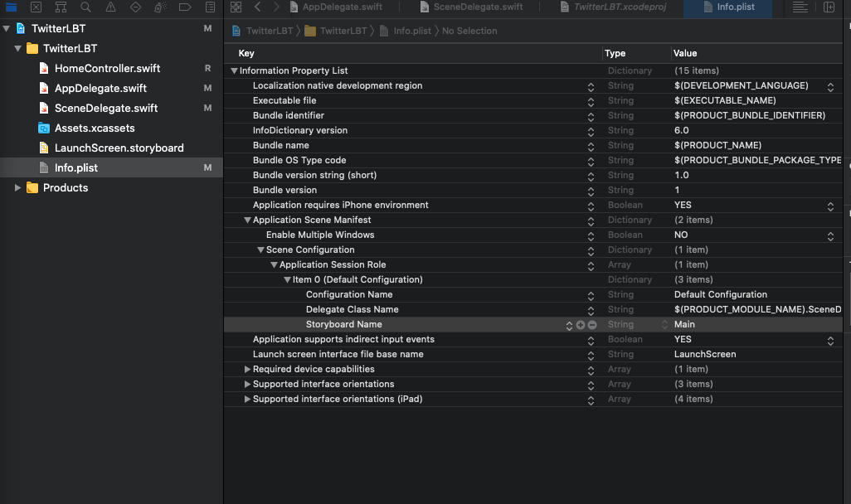Open key stepper for Bundle identifier
This screenshot has width=851, height=504.
tap(591, 117)
